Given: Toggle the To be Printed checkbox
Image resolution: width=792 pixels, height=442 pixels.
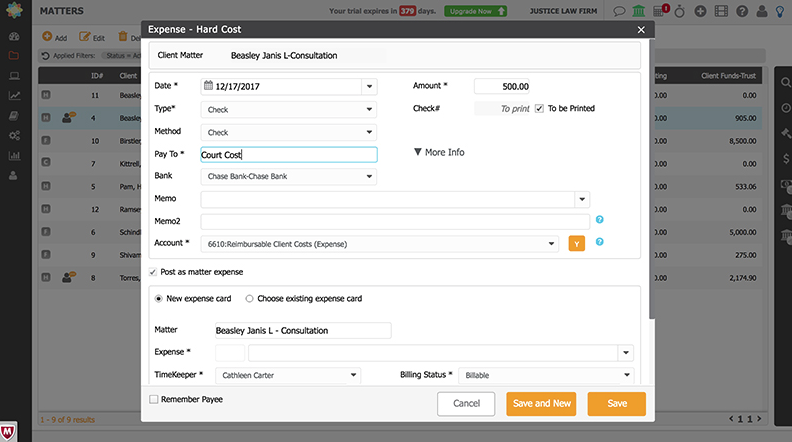Looking at the screenshot, I should click(540, 108).
